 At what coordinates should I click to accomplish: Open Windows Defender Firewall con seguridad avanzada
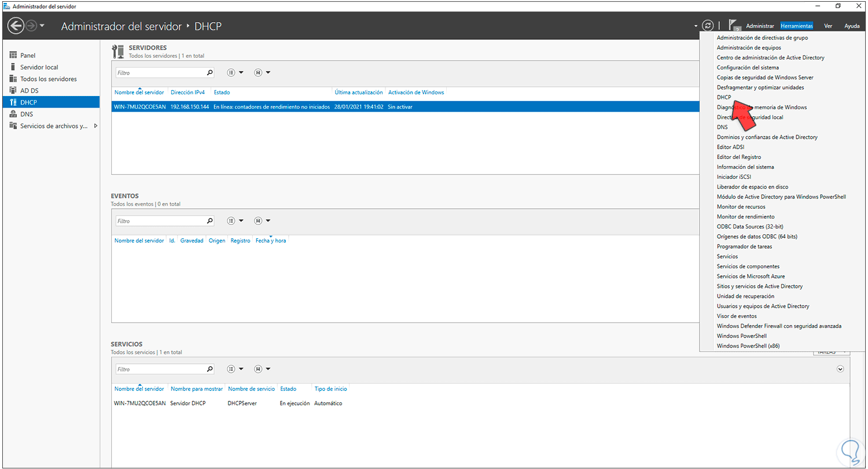click(x=779, y=326)
